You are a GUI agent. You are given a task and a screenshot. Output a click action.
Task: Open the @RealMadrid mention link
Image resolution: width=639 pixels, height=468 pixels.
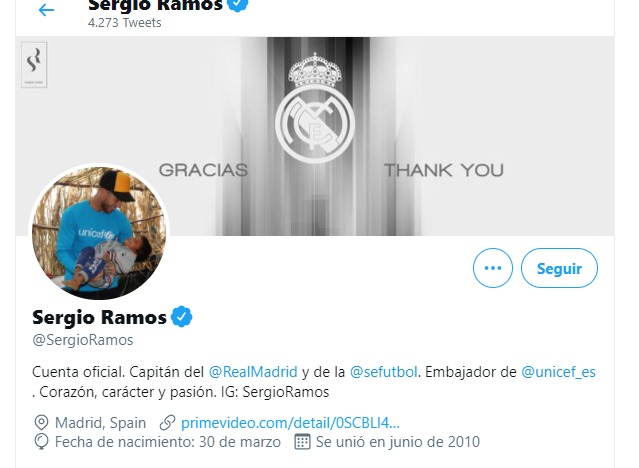pyautogui.click(x=253, y=372)
